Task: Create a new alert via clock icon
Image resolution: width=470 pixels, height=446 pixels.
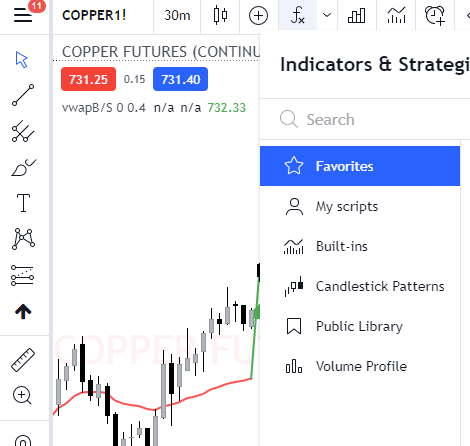Action: 435,15
